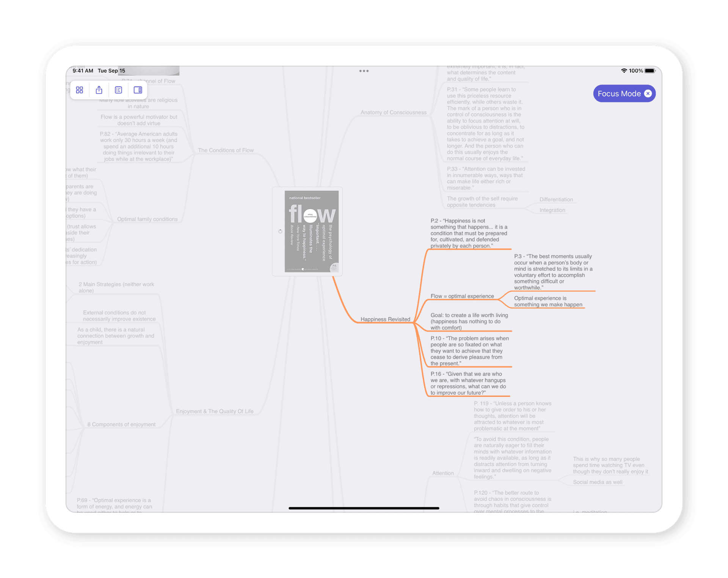Open the document grid browser icon
The image size is (728, 578).
[x=80, y=90]
